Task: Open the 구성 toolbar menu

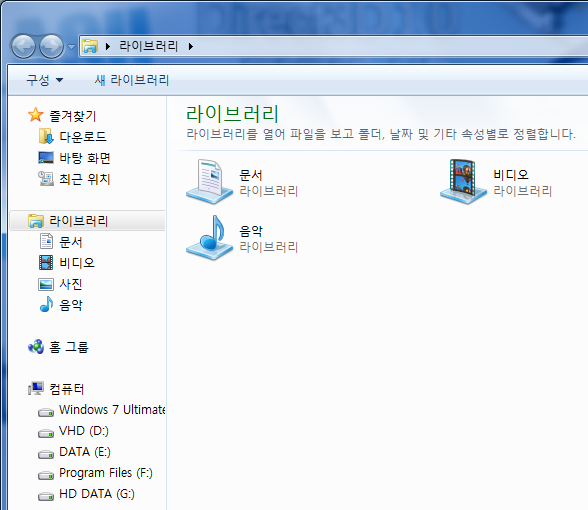Action: pyautogui.click(x=45, y=80)
